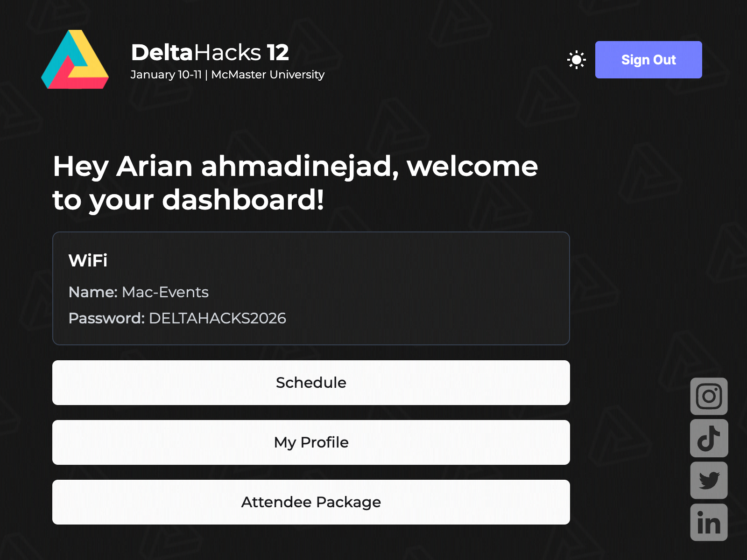Open the Schedule page
The height and width of the screenshot is (560, 747).
pos(311,383)
